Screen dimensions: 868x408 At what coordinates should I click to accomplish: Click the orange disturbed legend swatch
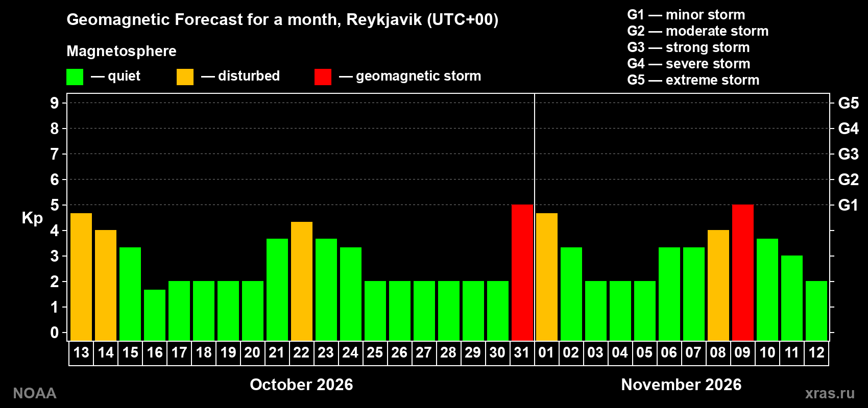(185, 77)
